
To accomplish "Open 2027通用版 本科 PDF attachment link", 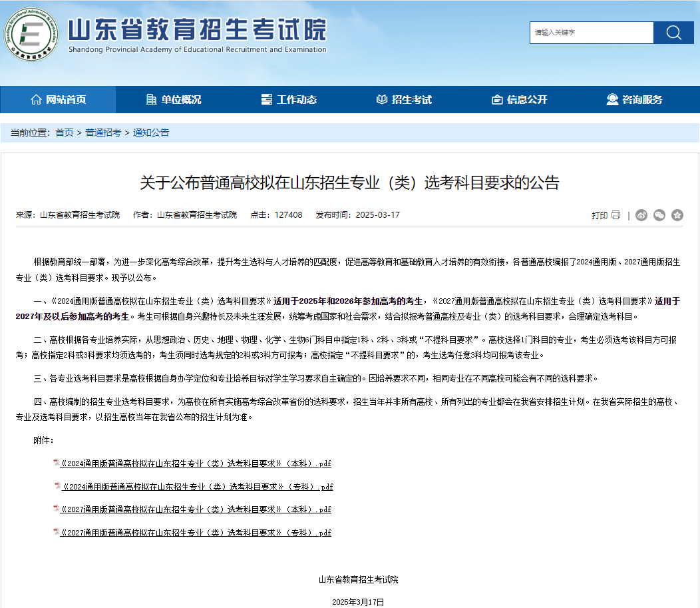I will coord(196,509).
